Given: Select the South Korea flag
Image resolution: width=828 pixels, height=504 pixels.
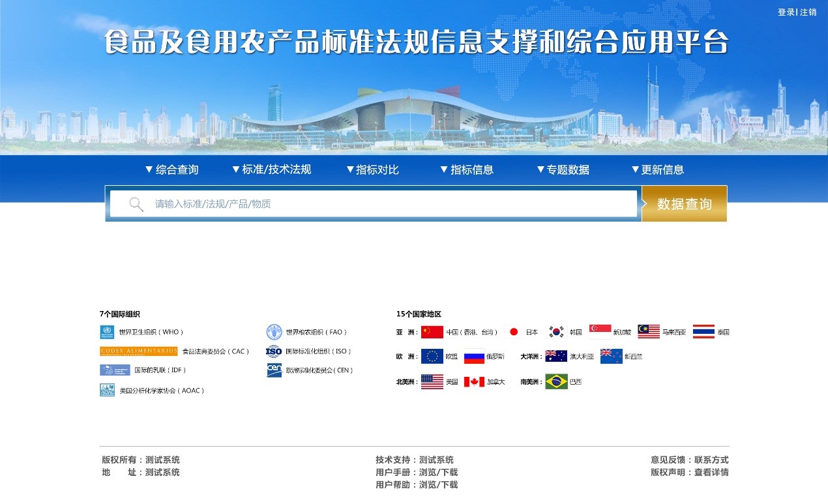Looking at the screenshot, I should click(556, 332).
